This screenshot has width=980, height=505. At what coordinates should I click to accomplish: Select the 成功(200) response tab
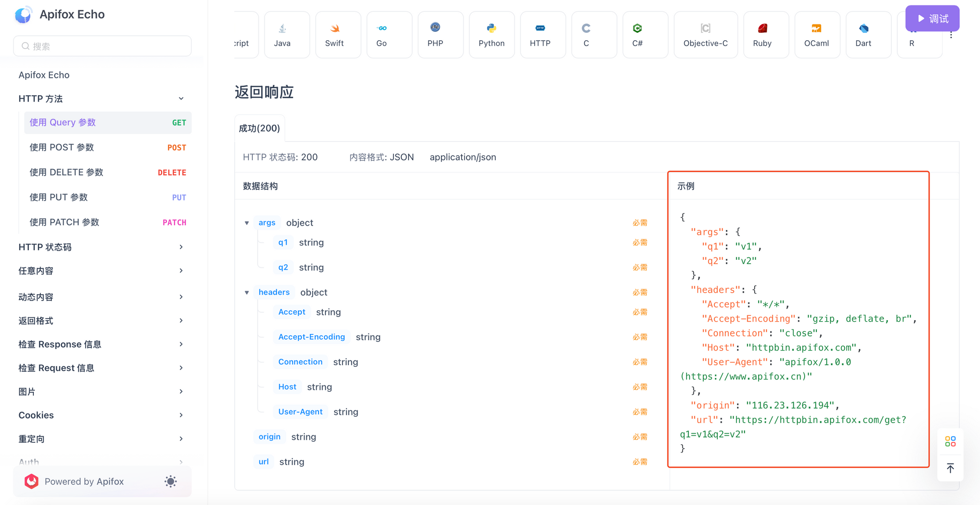click(x=260, y=128)
